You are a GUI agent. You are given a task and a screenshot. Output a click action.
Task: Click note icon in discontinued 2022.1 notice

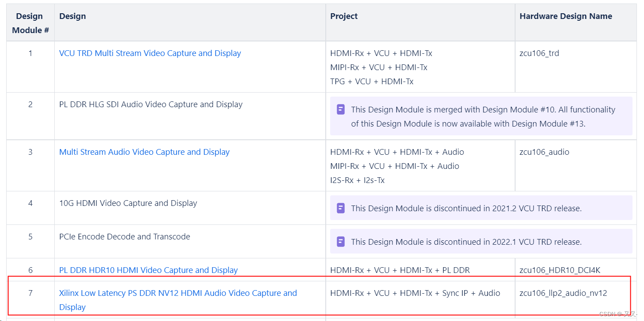click(x=340, y=242)
